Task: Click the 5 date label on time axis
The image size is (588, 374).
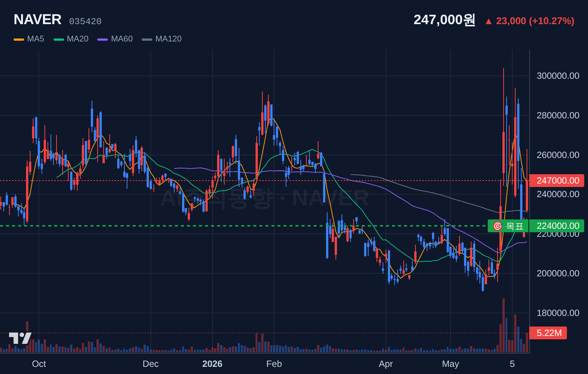Action: point(512,364)
